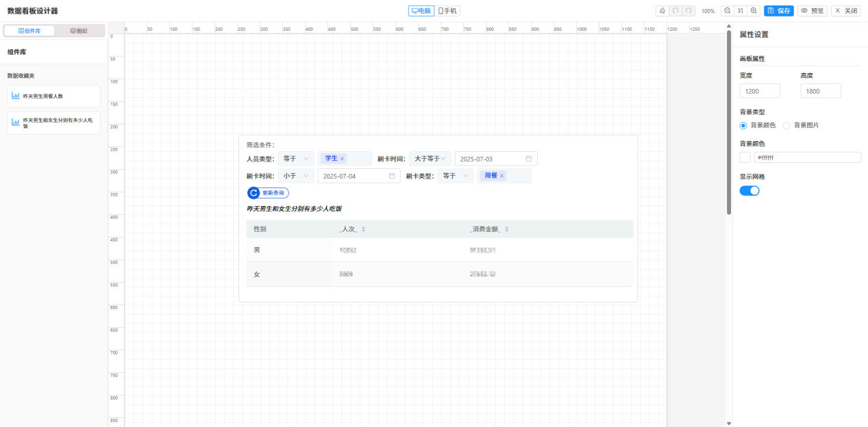Click the zoom out magnifier icon
This screenshot has width=868, height=427.
728,11
